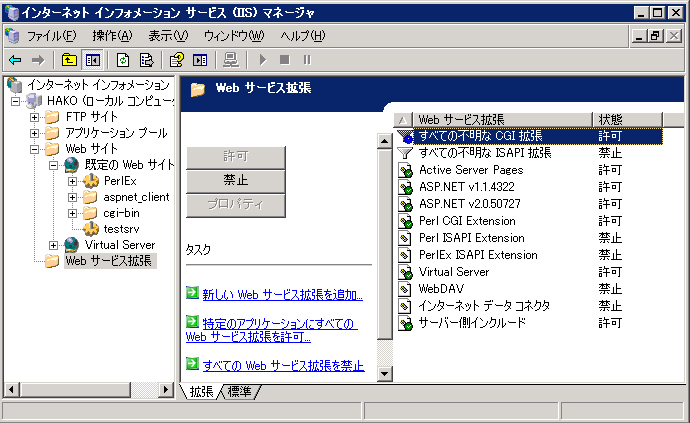Click the Virtual Server extension row icon
The image size is (690, 423).
[405, 272]
